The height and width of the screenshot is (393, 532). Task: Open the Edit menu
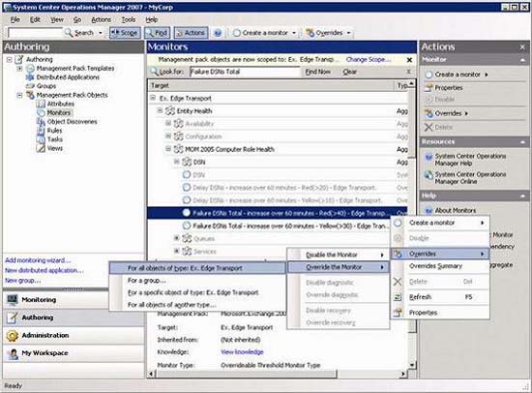pyautogui.click(x=35, y=19)
